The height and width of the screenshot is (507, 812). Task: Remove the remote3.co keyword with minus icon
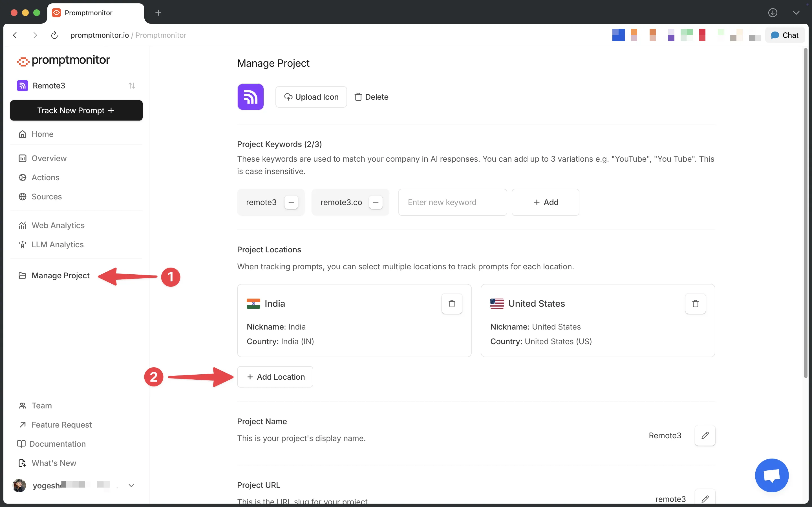[376, 202]
